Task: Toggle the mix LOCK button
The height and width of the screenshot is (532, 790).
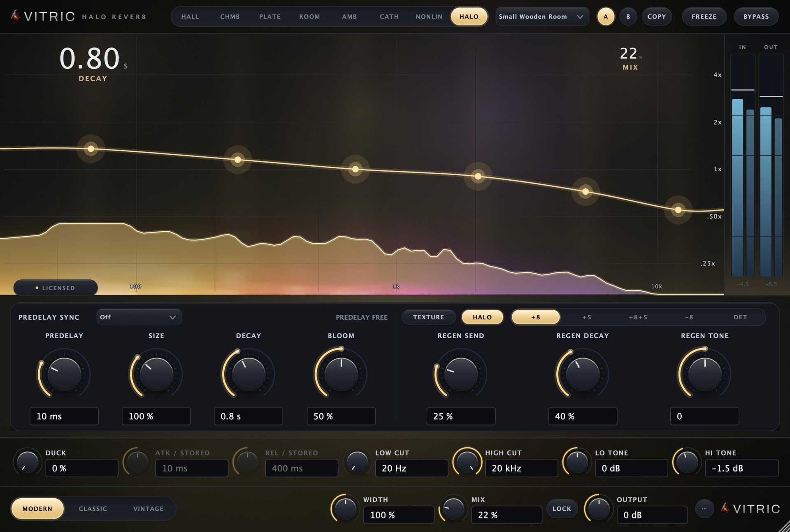Action: 562,509
